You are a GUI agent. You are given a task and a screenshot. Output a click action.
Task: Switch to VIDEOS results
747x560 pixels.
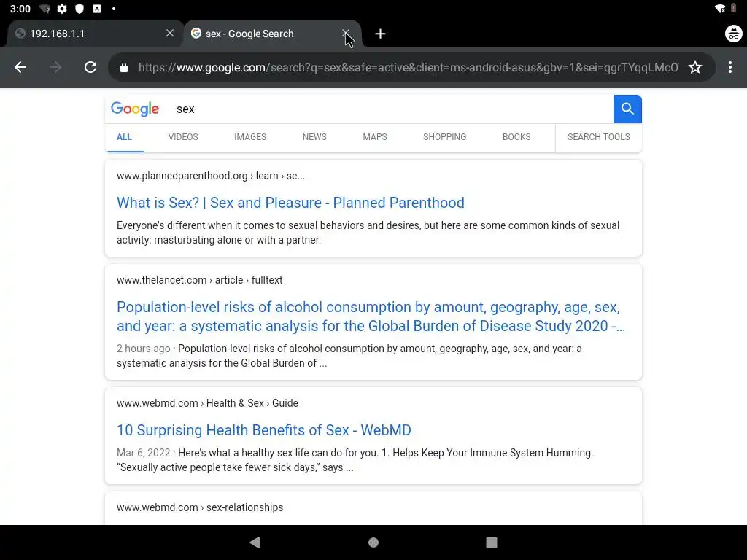click(183, 137)
